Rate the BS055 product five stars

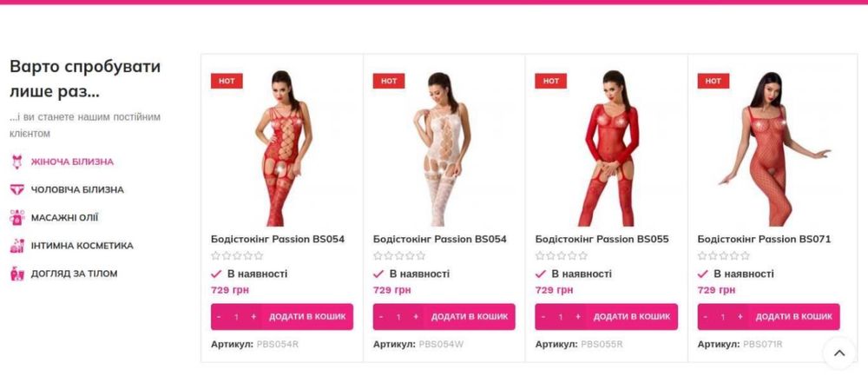click(x=582, y=256)
